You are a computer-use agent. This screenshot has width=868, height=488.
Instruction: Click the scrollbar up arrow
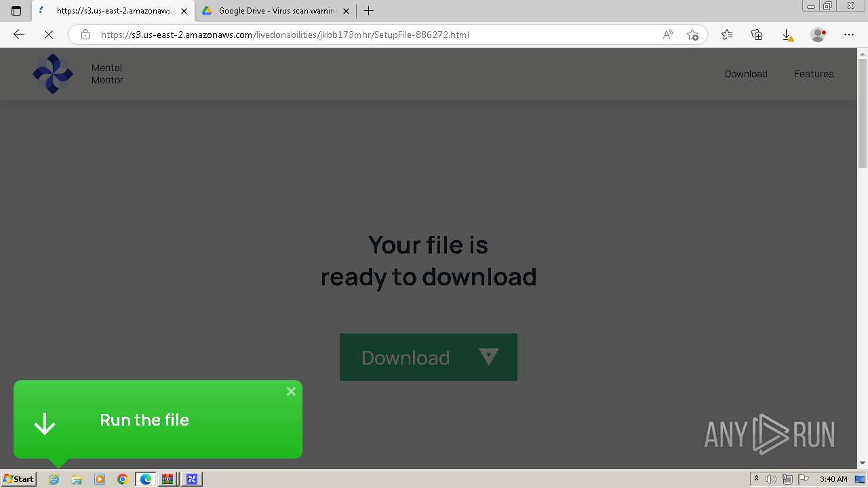pos(863,54)
